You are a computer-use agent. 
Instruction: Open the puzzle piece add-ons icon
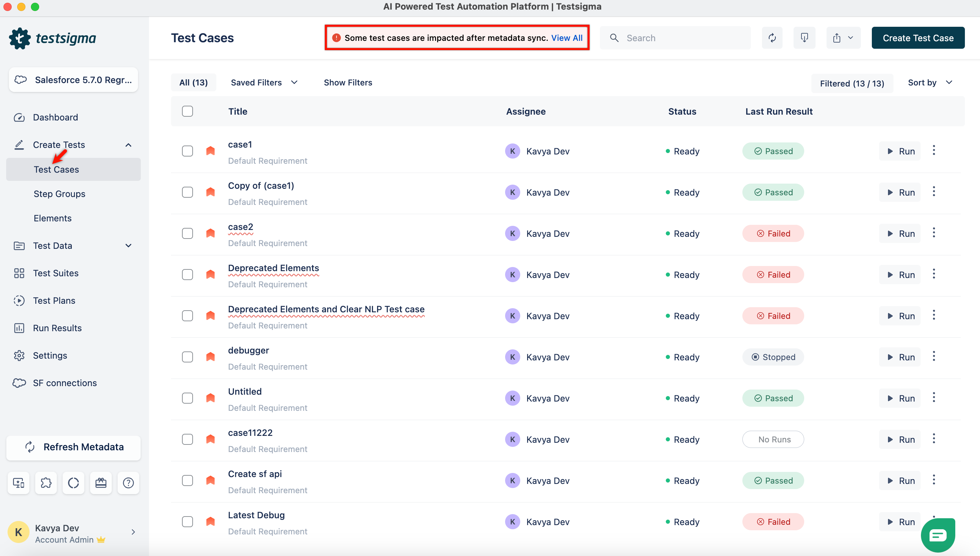point(46,483)
